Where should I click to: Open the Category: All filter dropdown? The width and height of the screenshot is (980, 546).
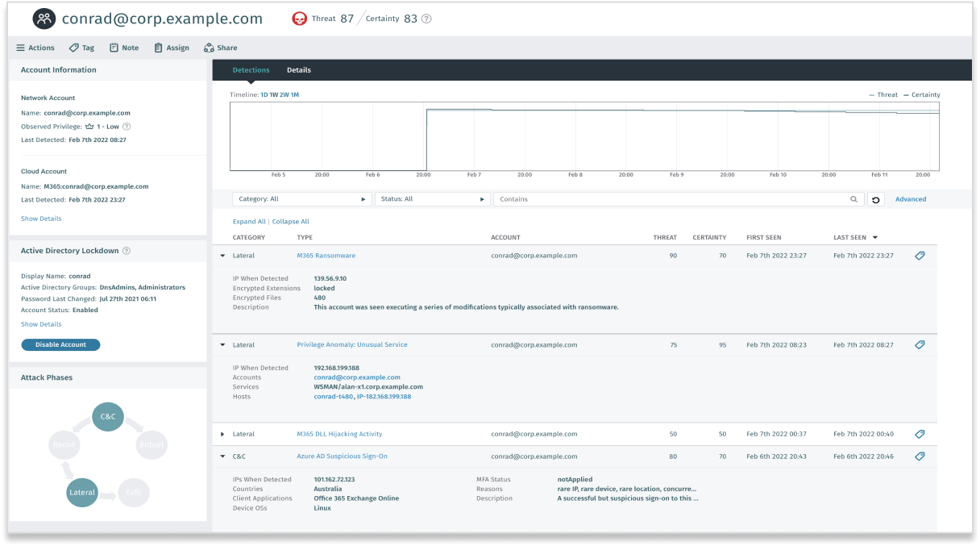(302, 198)
